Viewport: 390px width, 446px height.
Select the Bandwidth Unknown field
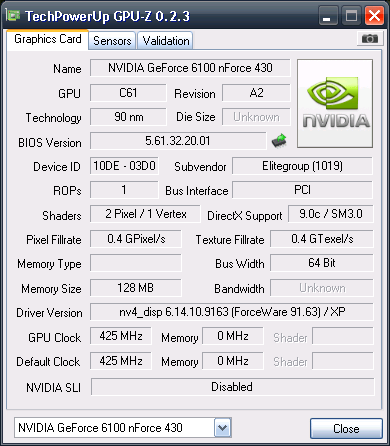[x=322, y=288]
